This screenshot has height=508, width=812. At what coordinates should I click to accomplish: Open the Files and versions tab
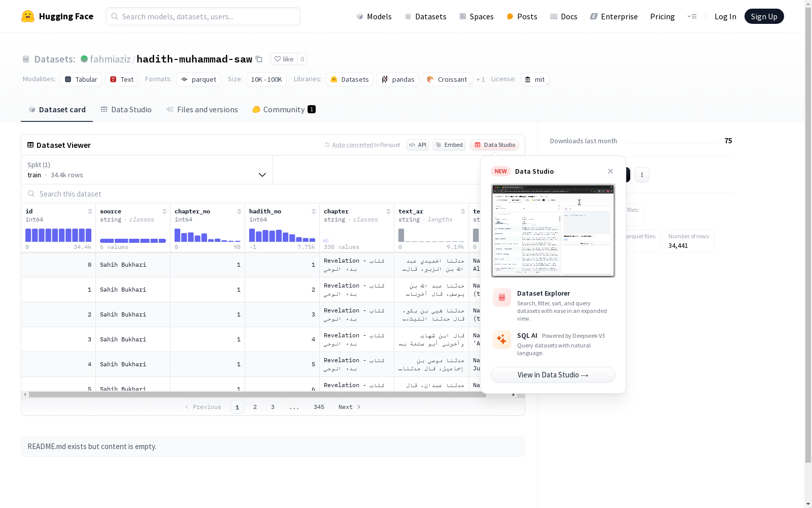pos(202,110)
